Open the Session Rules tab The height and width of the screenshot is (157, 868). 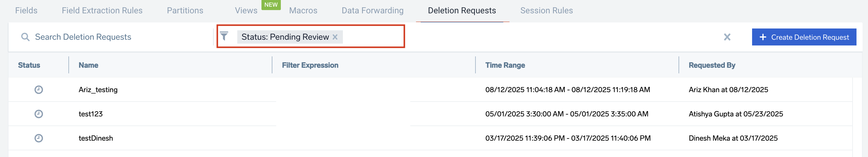pos(546,11)
